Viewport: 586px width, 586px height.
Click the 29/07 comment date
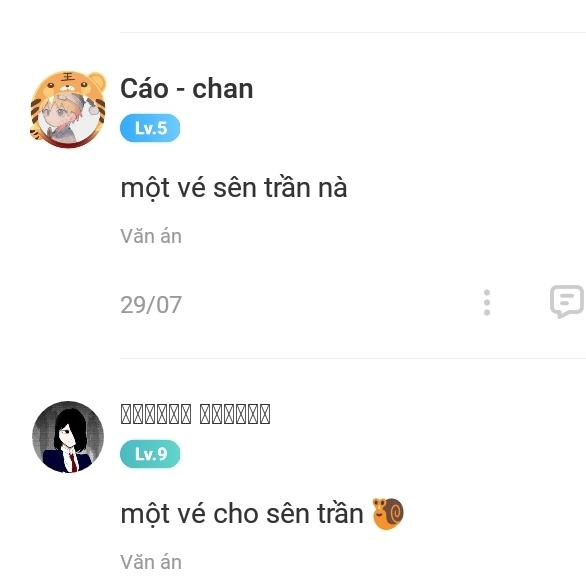tap(151, 305)
